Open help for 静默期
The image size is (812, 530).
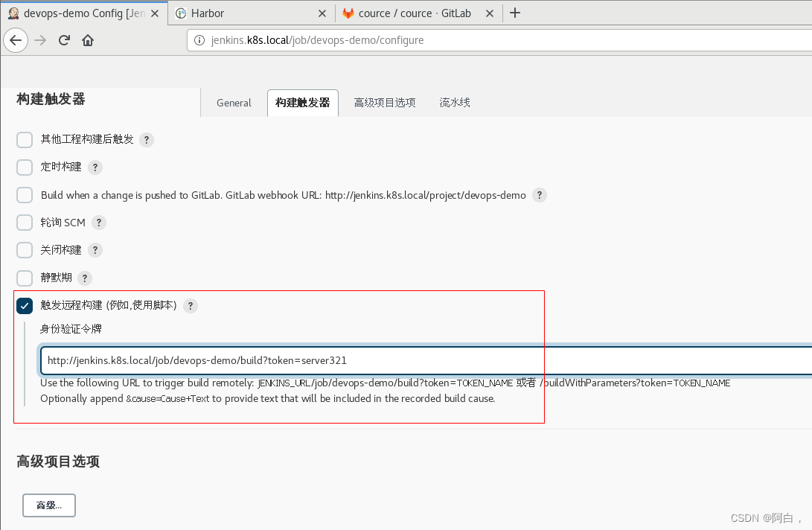(x=85, y=278)
